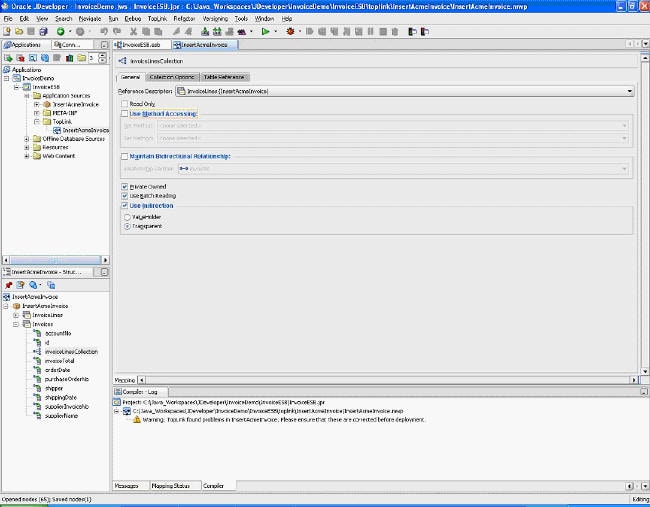Expand Offline Database Sources node

pyautogui.click(x=27, y=139)
